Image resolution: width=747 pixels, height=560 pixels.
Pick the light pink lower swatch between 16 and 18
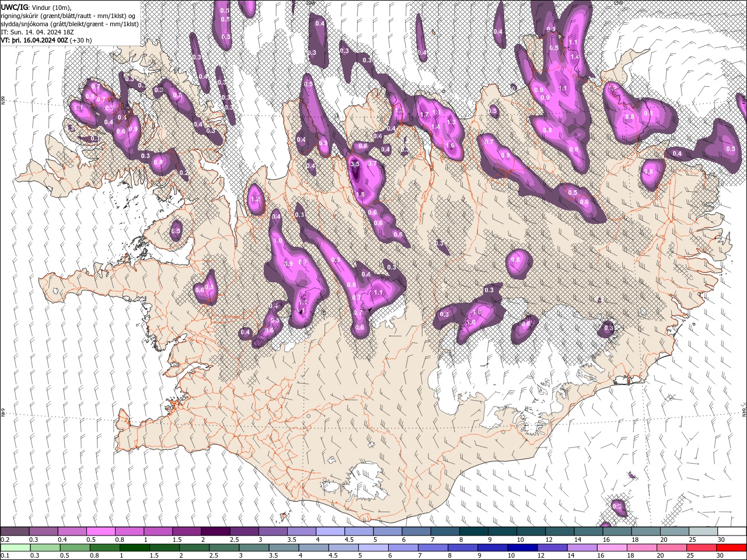click(611, 548)
